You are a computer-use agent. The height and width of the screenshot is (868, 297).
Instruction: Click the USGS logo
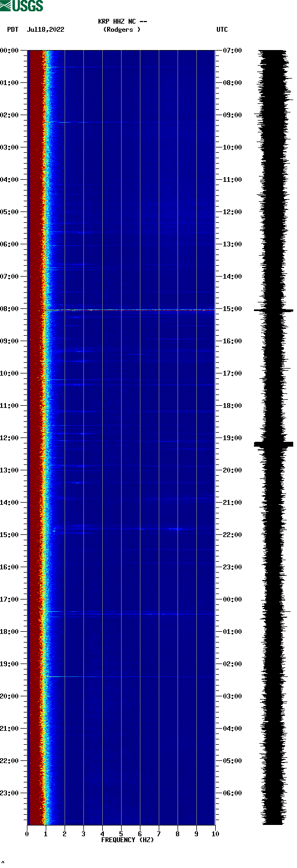click(22, 6)
